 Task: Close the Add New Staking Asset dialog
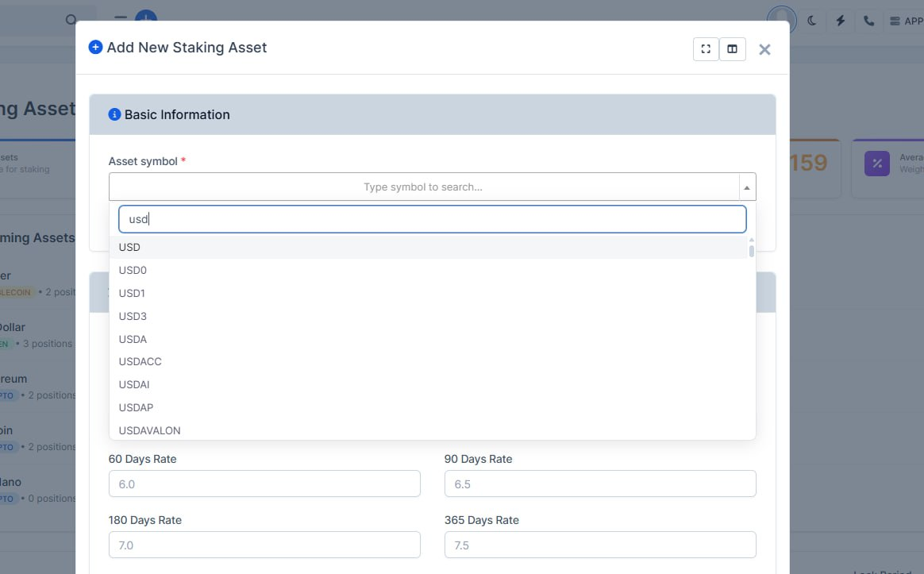[764, 49]
